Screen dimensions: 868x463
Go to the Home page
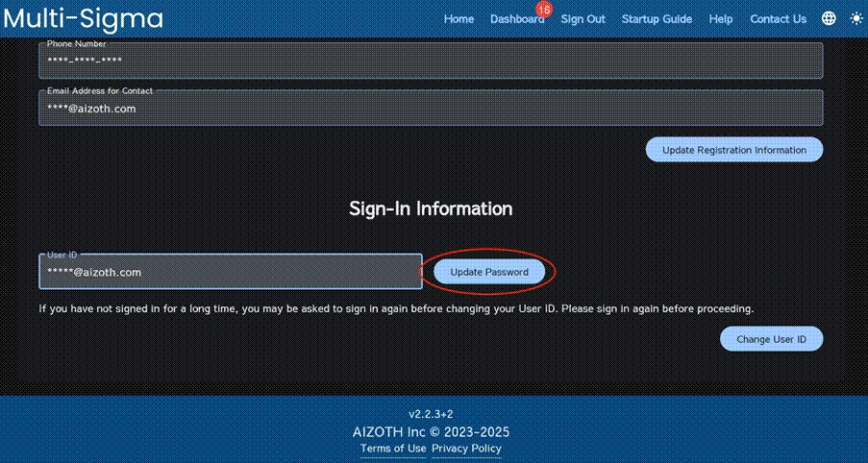(x=459, y=19)
